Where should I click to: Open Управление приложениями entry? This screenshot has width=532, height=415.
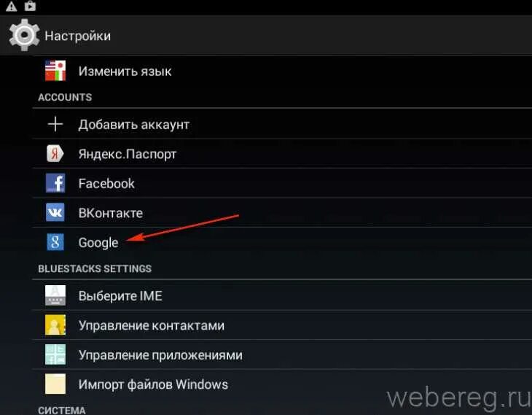click(x=282, y=354)
